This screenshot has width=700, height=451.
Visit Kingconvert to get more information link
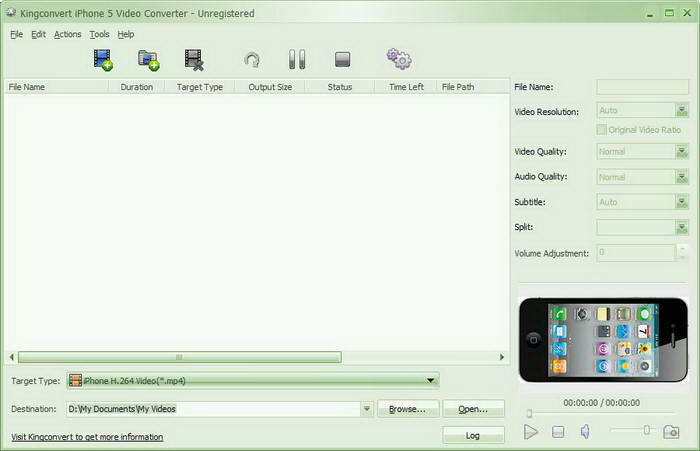click(87, 437)
